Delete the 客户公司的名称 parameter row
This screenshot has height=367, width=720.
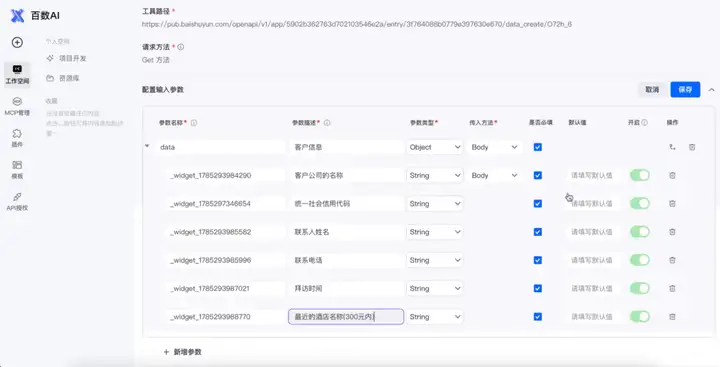[x=672, y=175]
